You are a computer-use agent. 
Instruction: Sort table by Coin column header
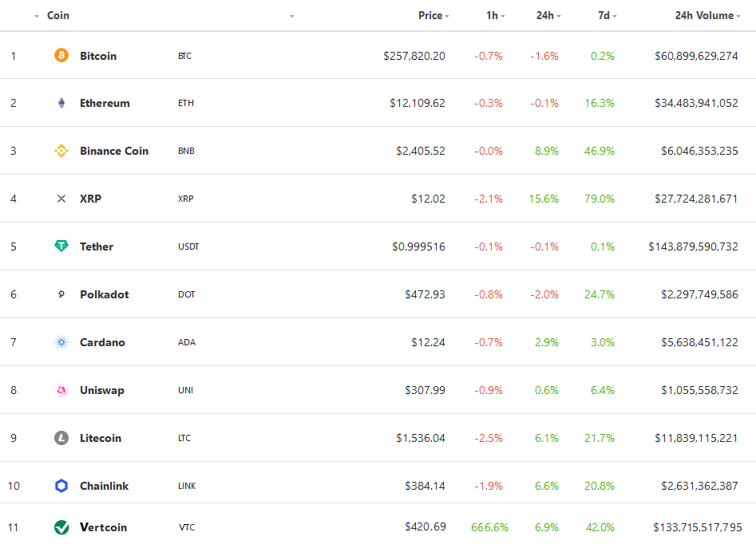coord(58,15)
